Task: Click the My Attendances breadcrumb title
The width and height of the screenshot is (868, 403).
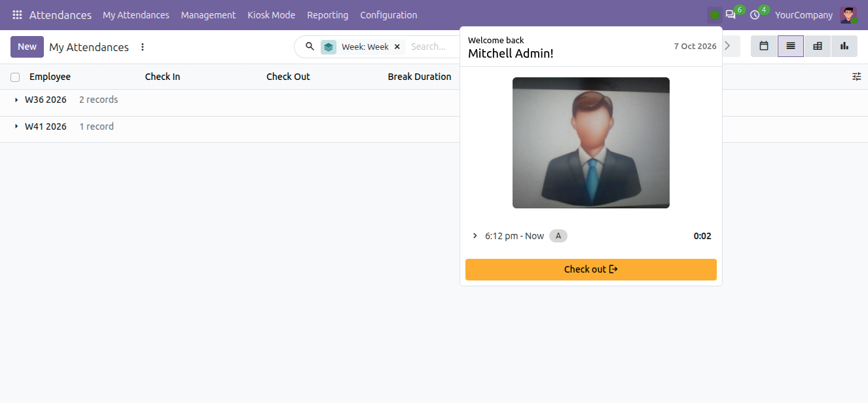Action: tap(89, 47)
